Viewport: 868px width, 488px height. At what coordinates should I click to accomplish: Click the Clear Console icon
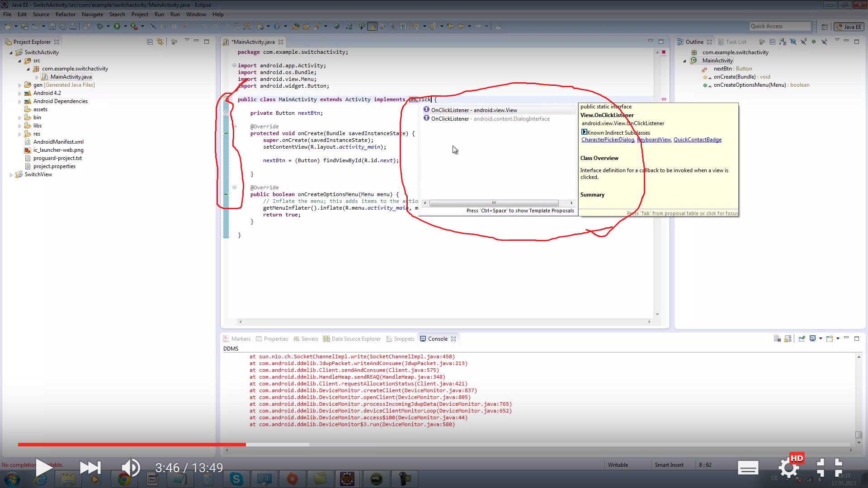click(x=778, y=338)
